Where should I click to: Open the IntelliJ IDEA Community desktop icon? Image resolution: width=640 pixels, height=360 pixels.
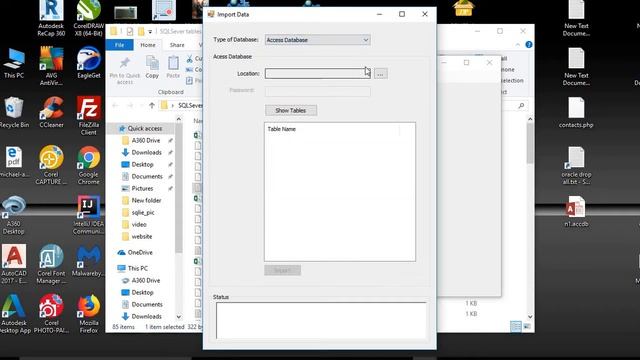tap(89, 215)
